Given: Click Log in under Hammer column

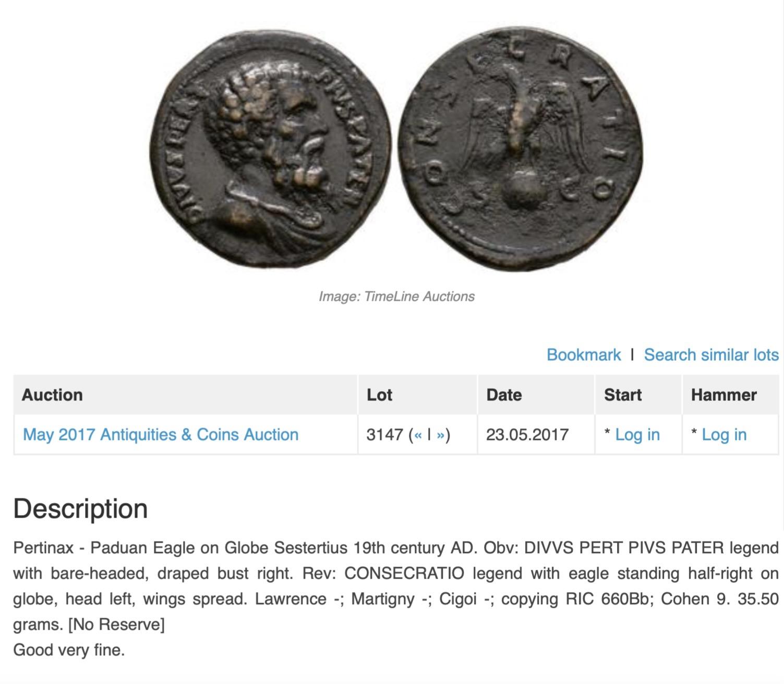Looking at the screenshot, I should point(723,435).
